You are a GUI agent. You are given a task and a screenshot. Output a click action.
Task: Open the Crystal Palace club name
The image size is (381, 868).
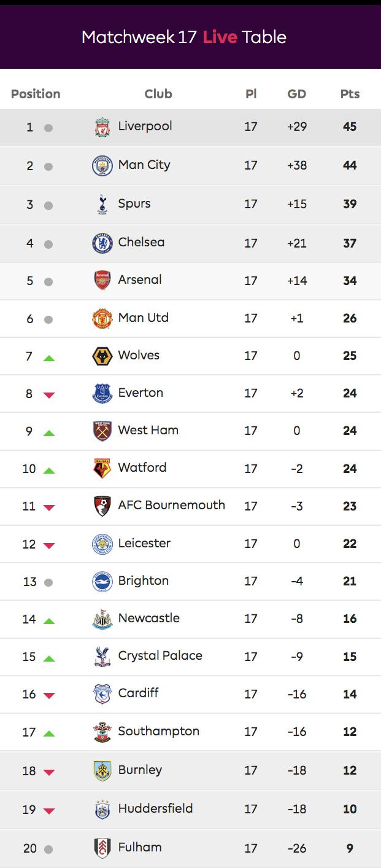(x=160, y=655)
